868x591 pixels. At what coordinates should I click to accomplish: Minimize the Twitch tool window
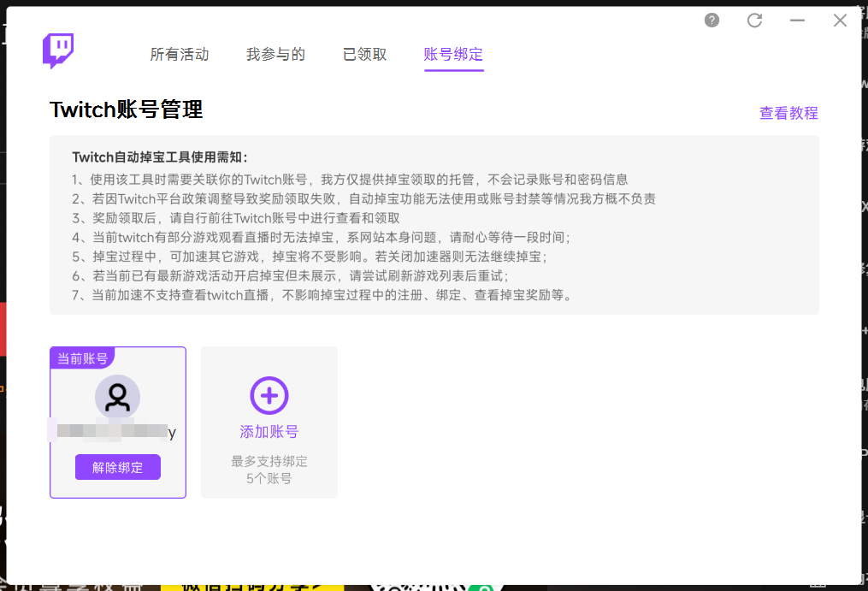click(797, 21)
